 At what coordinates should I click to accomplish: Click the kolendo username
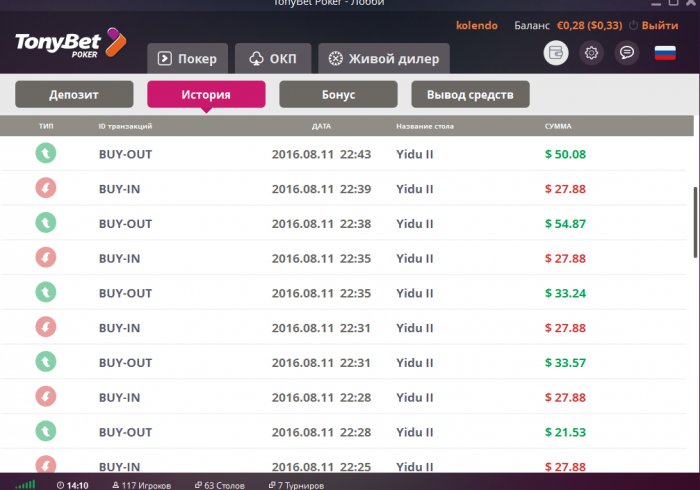coord(476,25)
